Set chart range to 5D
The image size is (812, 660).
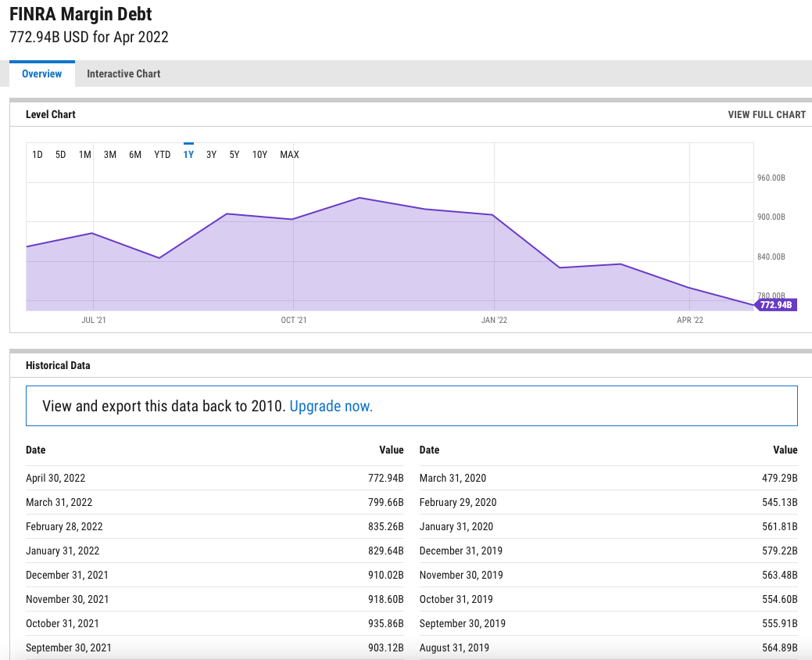[x=60, y=155]
